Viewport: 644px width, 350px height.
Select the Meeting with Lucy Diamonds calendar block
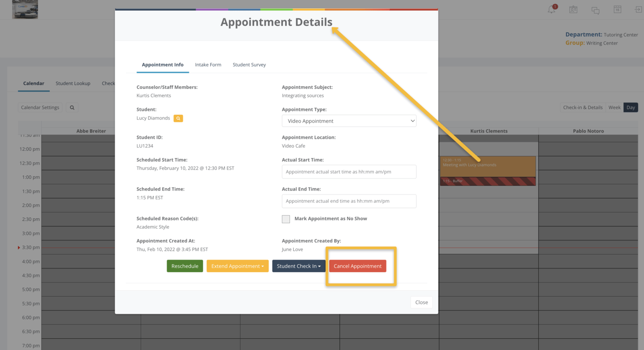[488, 167]
